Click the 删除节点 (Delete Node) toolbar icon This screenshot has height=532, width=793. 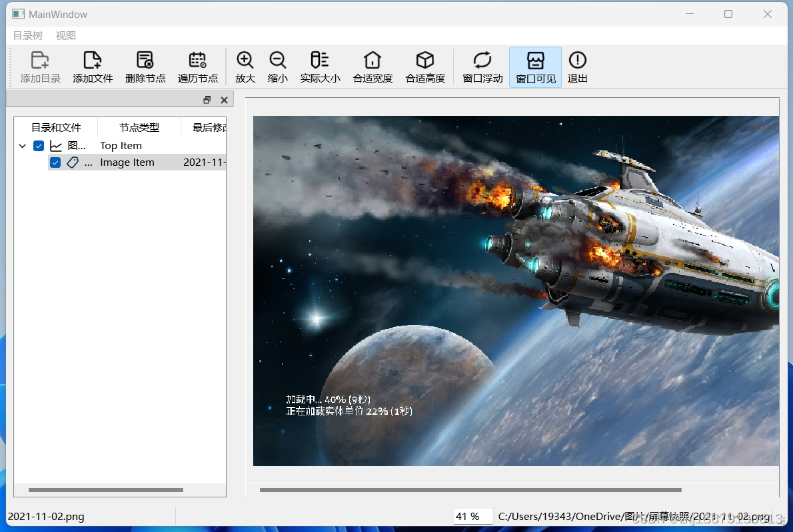145,67
